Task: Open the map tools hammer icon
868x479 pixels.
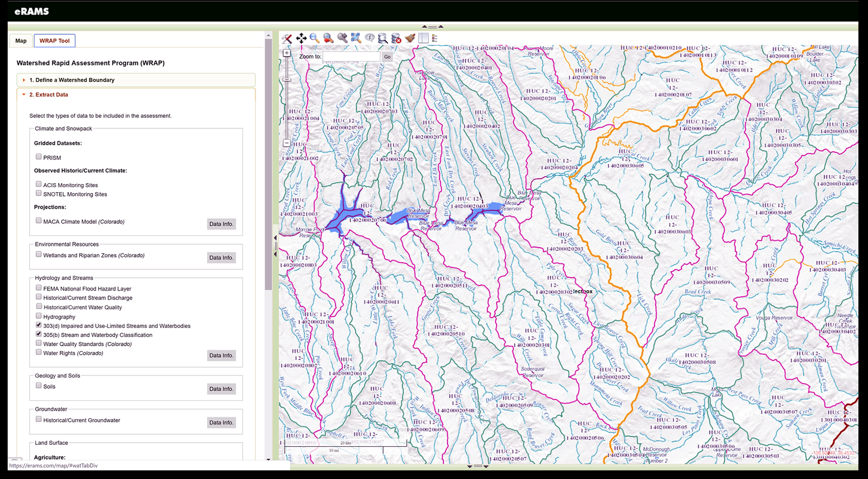Action: click(287, 38)
